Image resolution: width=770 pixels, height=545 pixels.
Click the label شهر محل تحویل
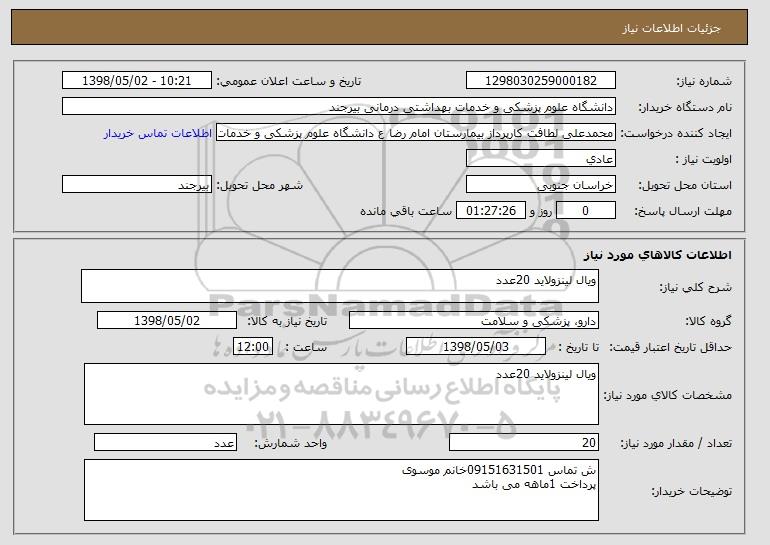pos(260,185)
